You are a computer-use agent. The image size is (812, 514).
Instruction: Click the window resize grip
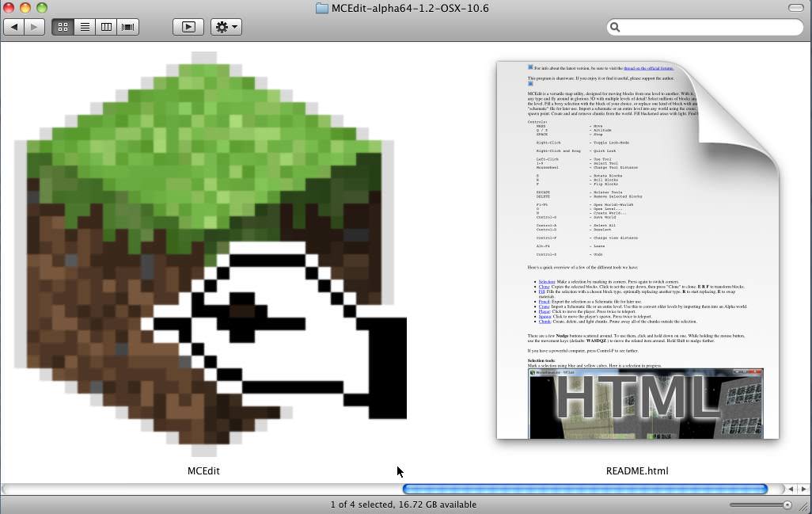[x=804, y=507]
